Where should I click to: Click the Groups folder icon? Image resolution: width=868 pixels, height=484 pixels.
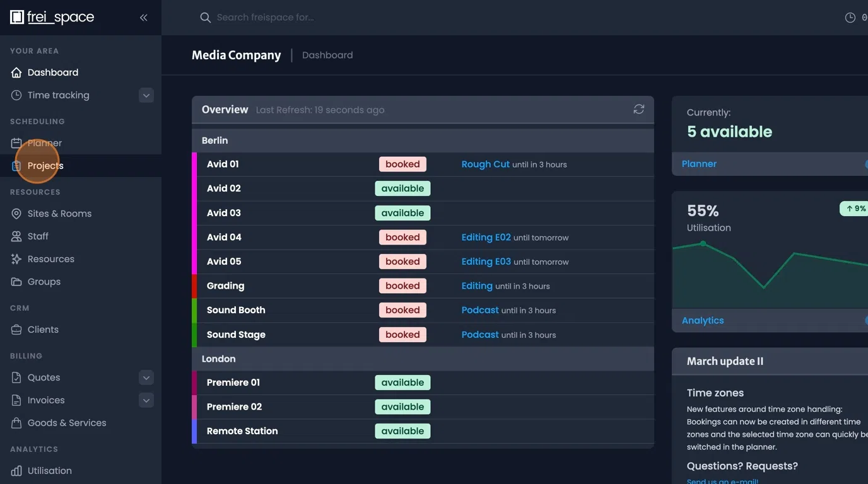[x=16, y=282]
